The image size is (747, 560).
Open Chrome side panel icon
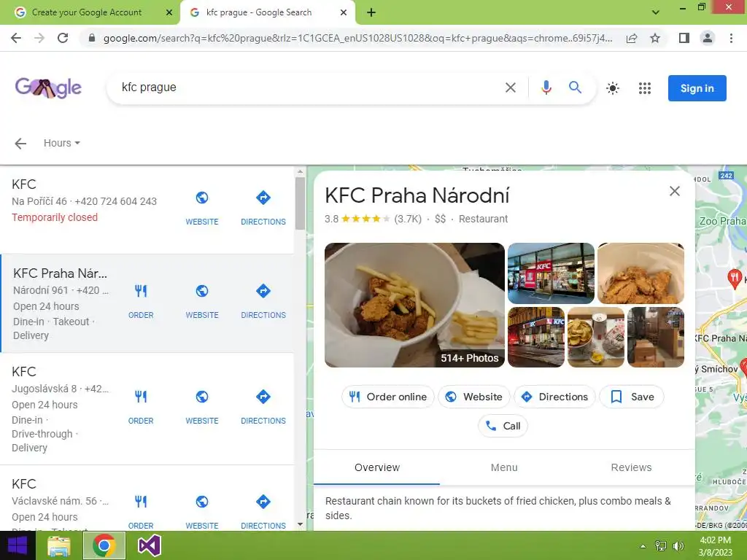(x=684, y=38)
